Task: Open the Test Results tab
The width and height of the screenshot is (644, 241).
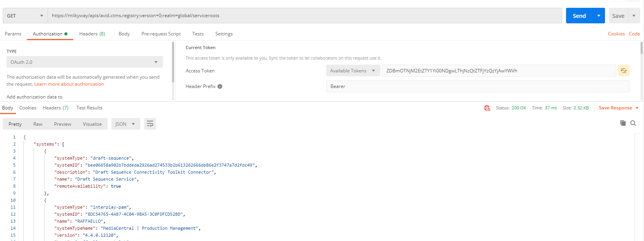Action: pyautogui.click(x=89, y=108)
